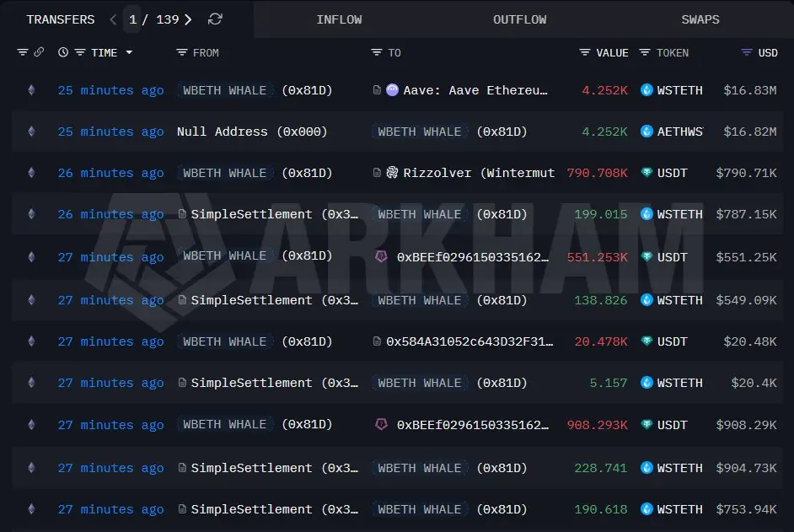Toggle the USD column filter
The image size is (794, 532).
[x=747, y=52]
